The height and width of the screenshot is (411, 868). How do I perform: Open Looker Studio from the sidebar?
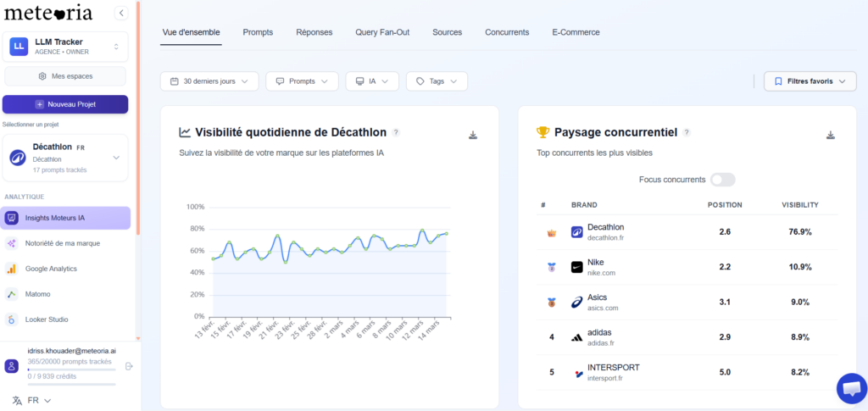coord(47,319)
